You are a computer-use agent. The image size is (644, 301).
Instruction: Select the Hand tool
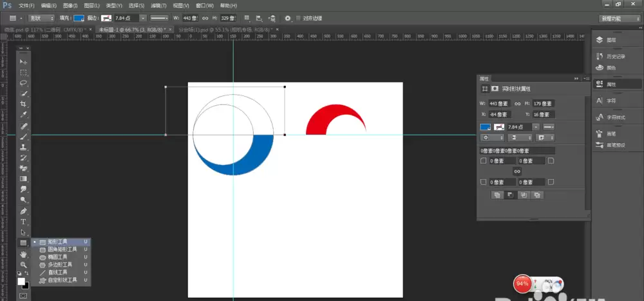click(23, 254)
